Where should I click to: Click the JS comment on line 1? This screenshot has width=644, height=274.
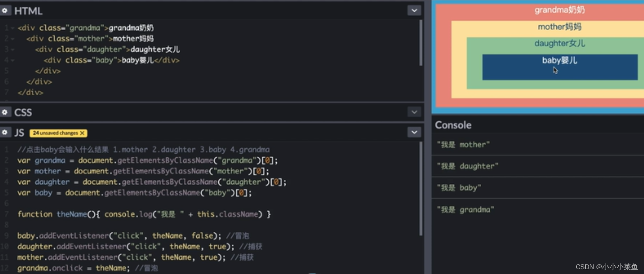[143, 149]
